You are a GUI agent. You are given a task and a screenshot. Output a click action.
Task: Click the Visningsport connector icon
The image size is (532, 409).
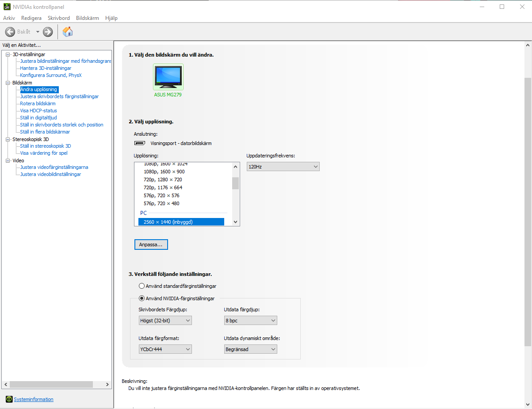(140, 143)
